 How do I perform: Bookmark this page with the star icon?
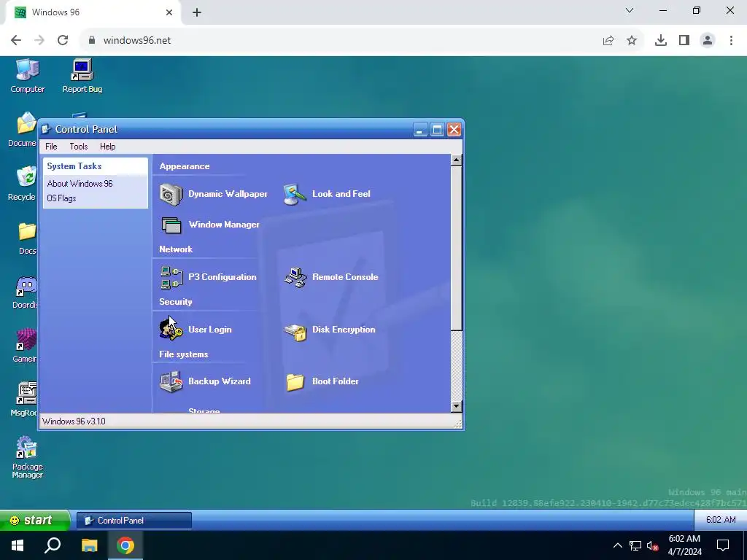pyautogui.click(x=632, y=41)
